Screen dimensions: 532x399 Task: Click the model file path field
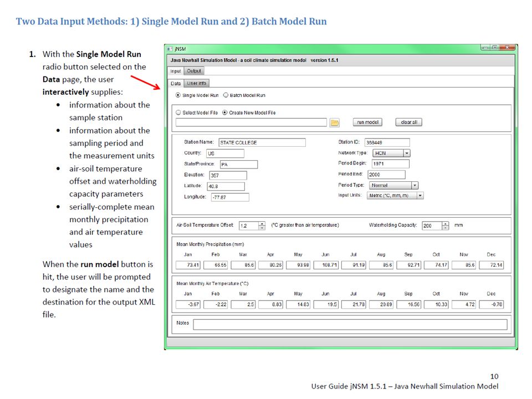[251, 122]
